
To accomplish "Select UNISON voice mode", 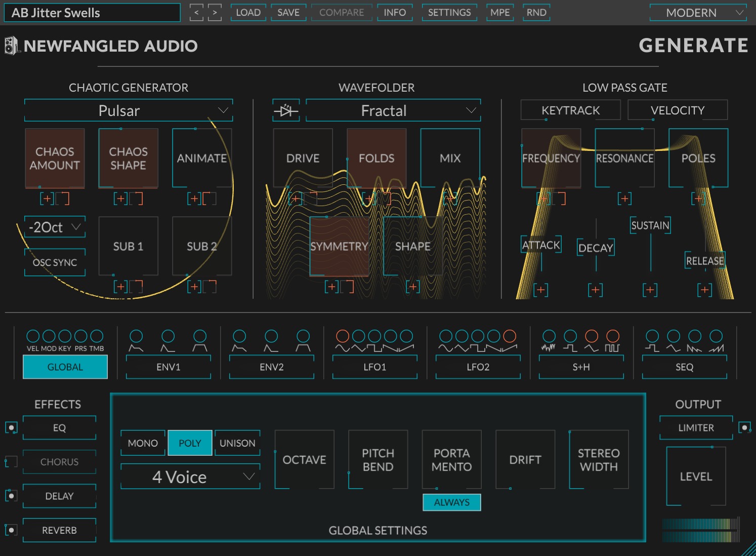I will point(237,443).
